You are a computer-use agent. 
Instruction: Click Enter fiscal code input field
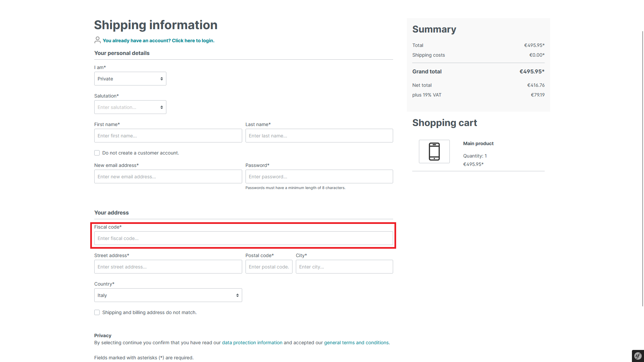pos(243,238)
